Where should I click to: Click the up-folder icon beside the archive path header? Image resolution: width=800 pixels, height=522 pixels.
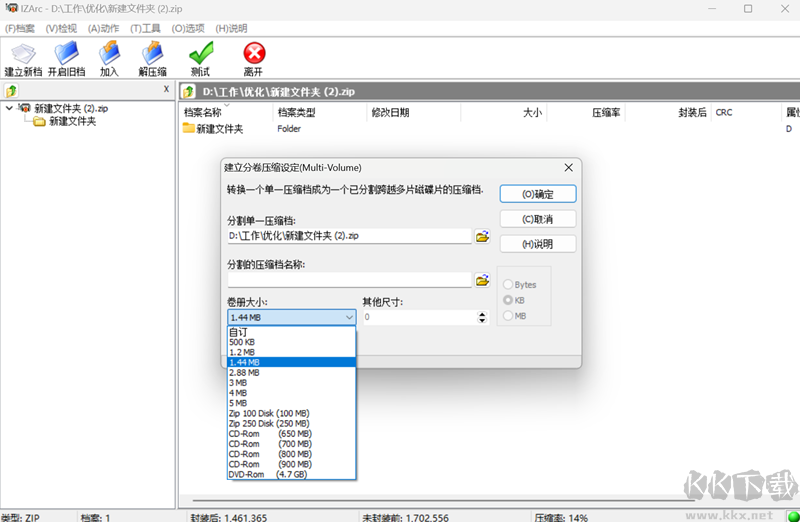(188, 91)
